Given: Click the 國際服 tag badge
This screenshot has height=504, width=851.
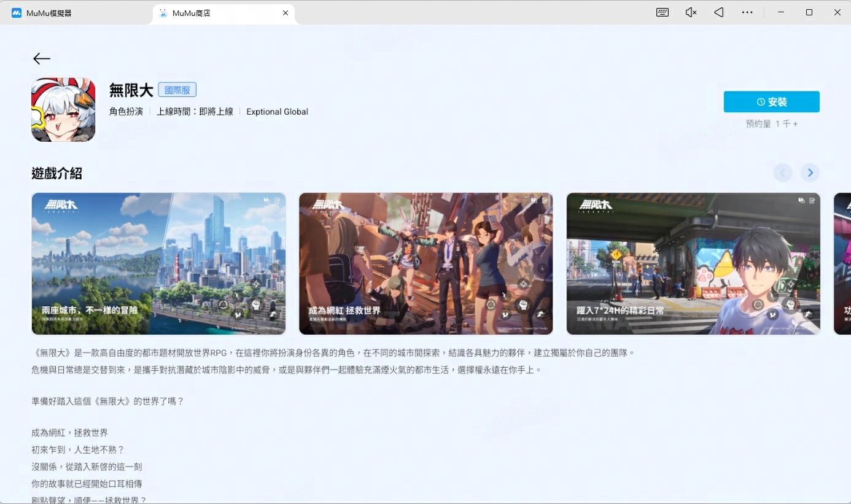Looking at the screenshot, I should [177, 90].
